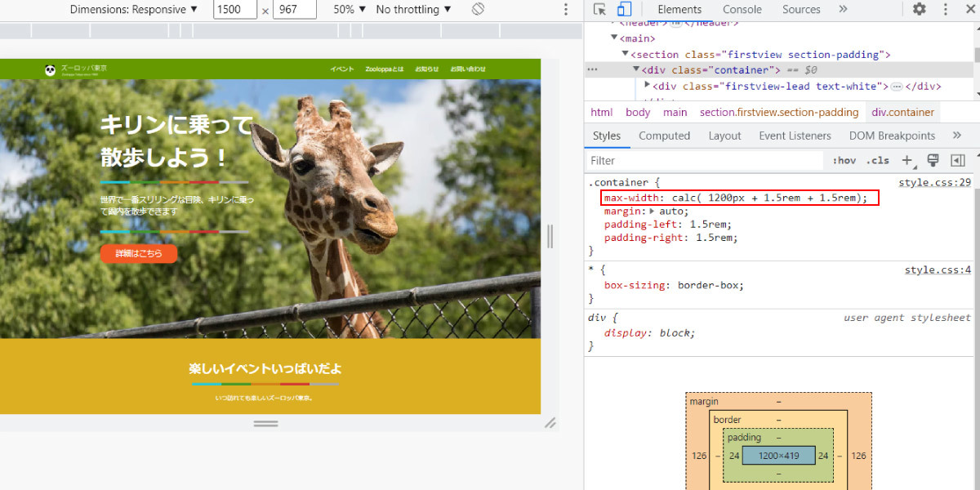Open the Computed styles tab
The image size is (980, 490).
pos(665,136)
